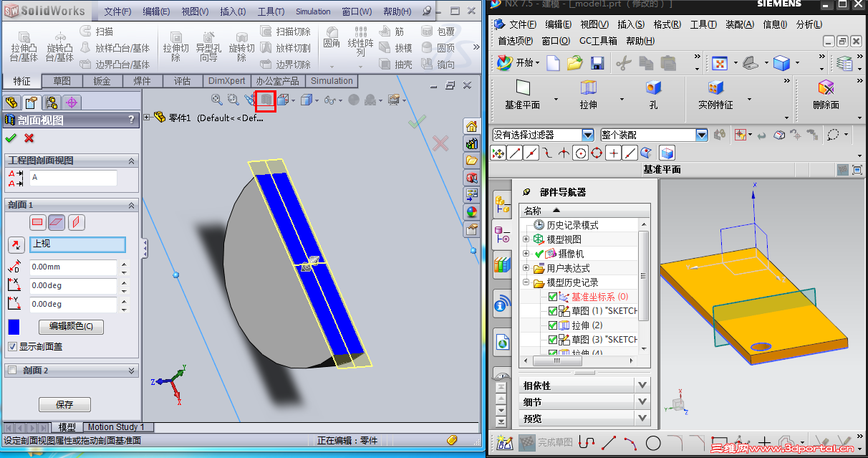This screenshot has height=458, width=868.
Task: Confirm section view with green checkmark
Action: [x=10, y=138]
